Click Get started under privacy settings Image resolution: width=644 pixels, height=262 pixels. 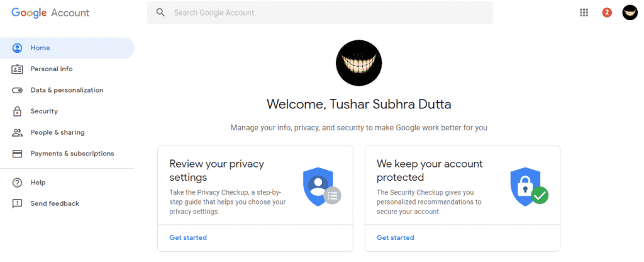coord(188,237)
